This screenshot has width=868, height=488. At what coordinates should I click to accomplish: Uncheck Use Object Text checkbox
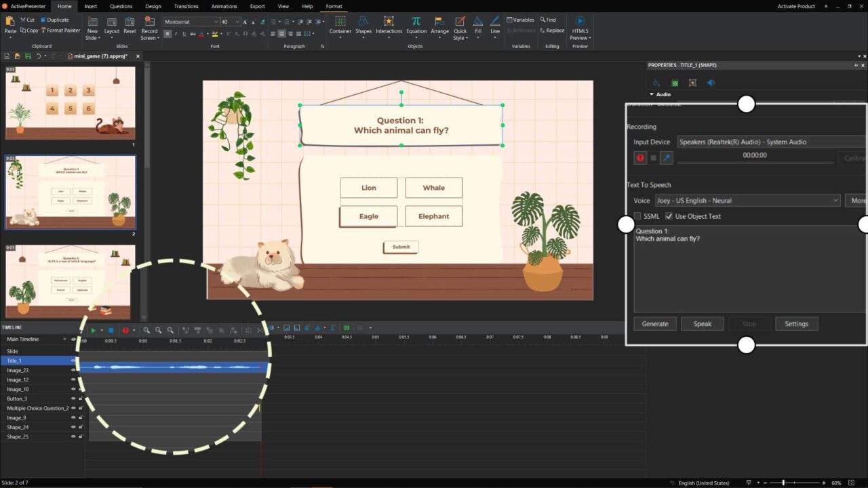tap(669, 216)
